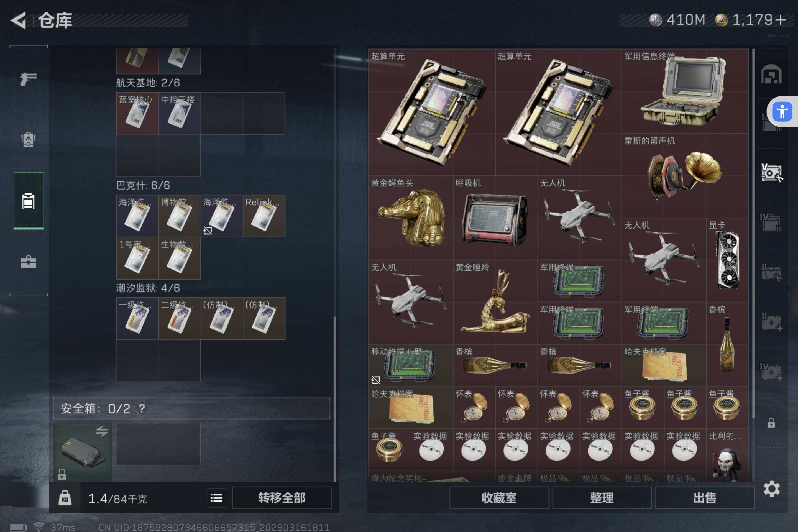
Task: Click the 出售 sell button
Action: tap(705, 498)
